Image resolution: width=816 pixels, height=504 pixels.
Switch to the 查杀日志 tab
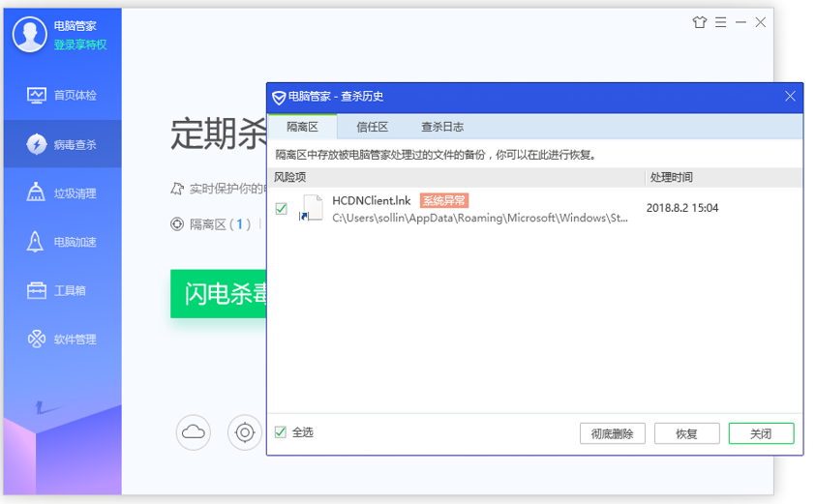[441, 127]
